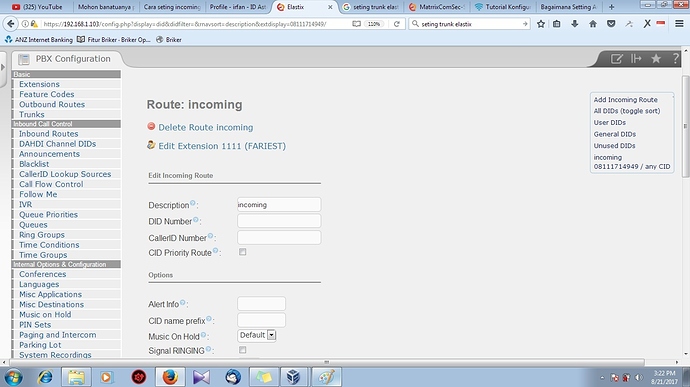Expand collapsed left side panel arrow
Viewport: 690px width, 387px height.
point(3,67)
